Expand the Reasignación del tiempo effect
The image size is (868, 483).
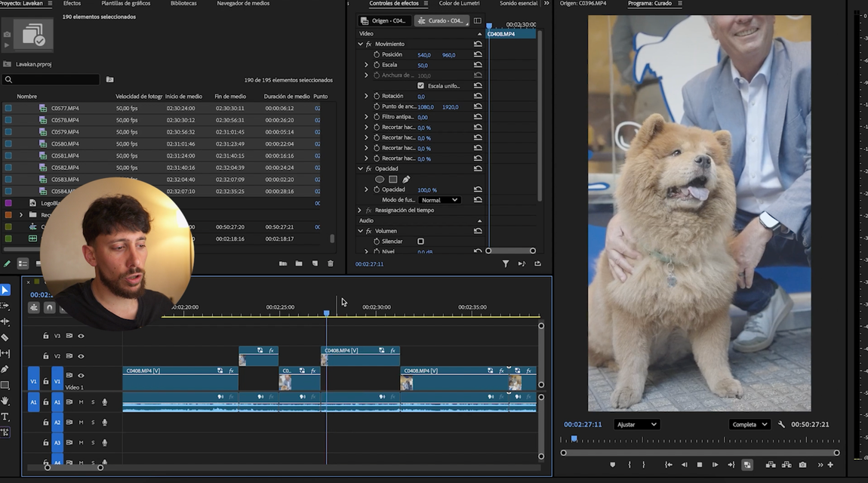pyautogui.click(x=361, y=211)
